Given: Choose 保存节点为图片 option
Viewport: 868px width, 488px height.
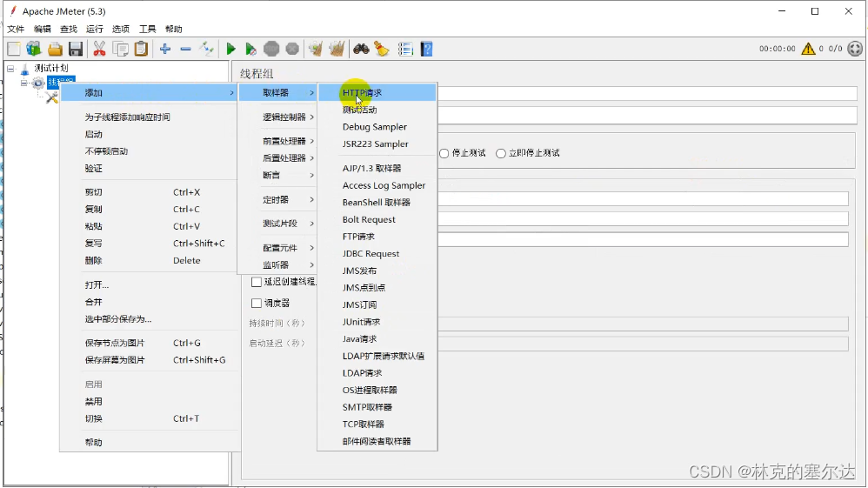Looking at the screenshot, I should click(x=149, y=343).
